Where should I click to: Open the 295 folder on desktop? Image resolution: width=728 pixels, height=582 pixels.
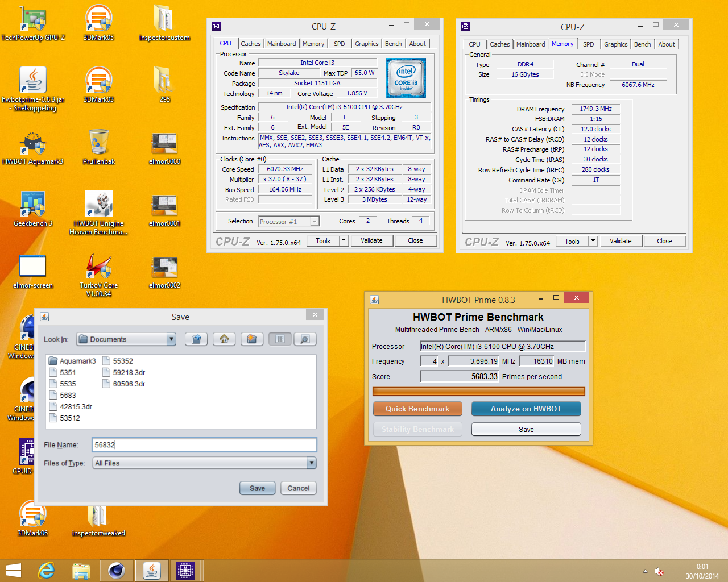(164, 85)
